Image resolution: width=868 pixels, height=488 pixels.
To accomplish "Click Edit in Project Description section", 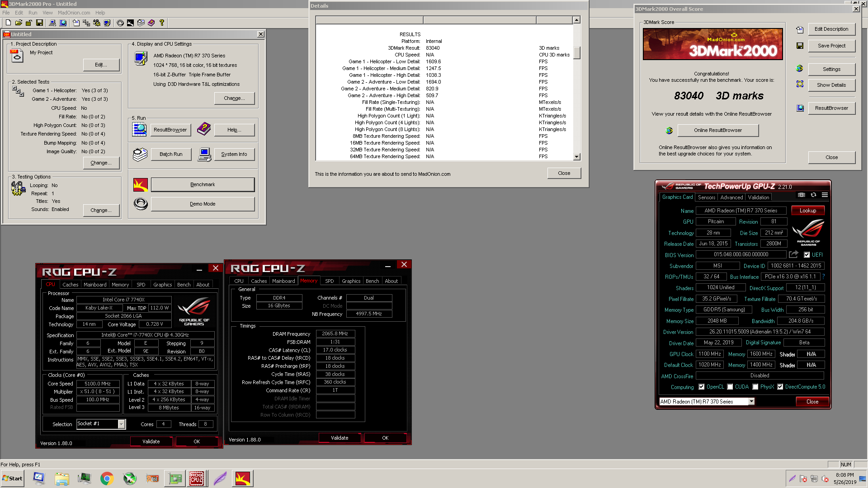I will (101, 65).
